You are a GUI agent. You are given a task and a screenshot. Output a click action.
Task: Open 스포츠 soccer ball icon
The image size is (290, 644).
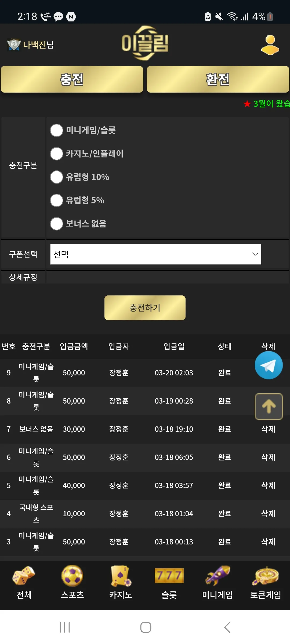coord(72,576)
